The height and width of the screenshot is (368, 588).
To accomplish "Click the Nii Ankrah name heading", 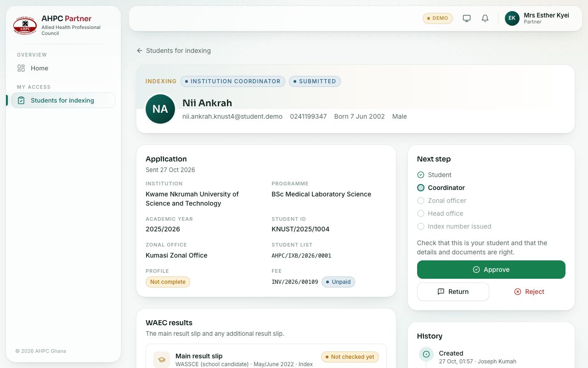I will (x=207, y=103).
